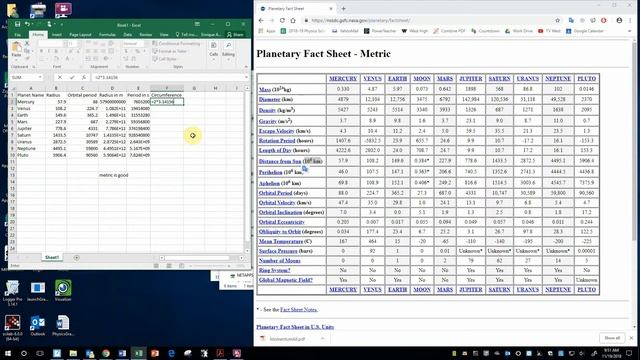This screenshot has width=640, height=360.
Task: Switch to Chrome from the taskbar
Action: click(x=106, y=353)
